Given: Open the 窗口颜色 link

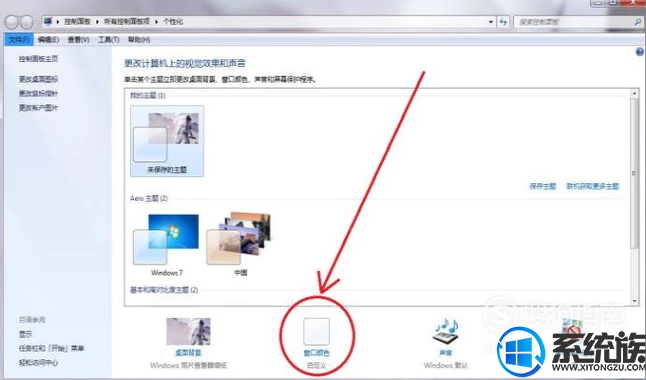Looking at the screenshot, I should (316, 353).
